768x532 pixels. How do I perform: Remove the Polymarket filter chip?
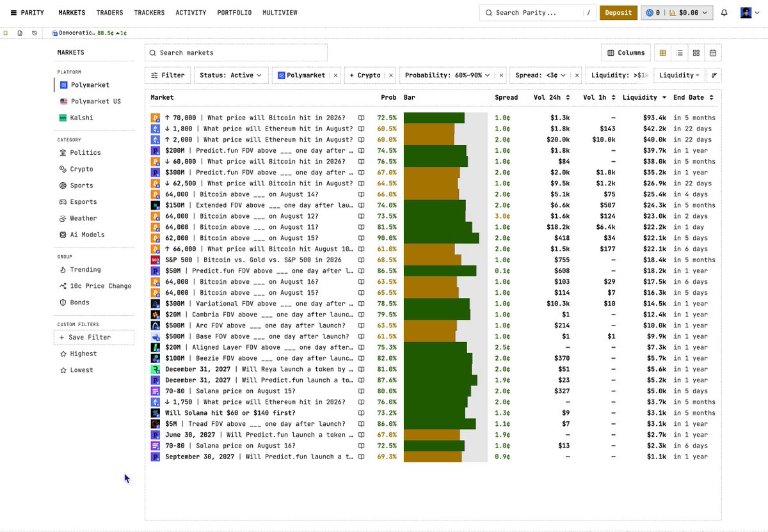(x=335, y=75)
